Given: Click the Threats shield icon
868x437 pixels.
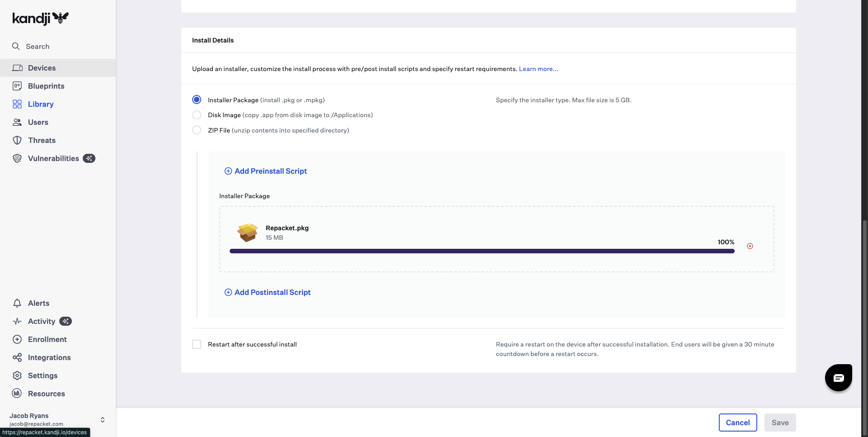Looking at the screenshot, I should point(17,140).
